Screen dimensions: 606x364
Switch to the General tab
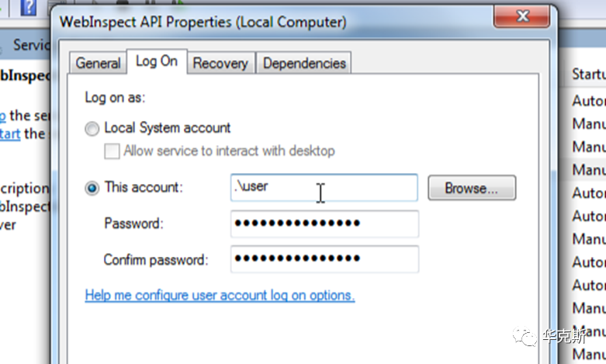(99, 64)
